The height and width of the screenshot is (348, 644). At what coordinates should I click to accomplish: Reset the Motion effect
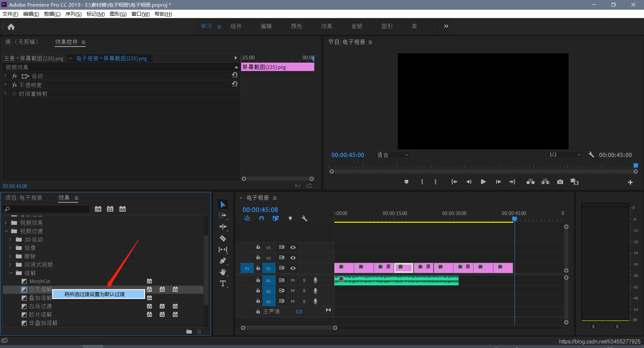[x=235, y=75]
